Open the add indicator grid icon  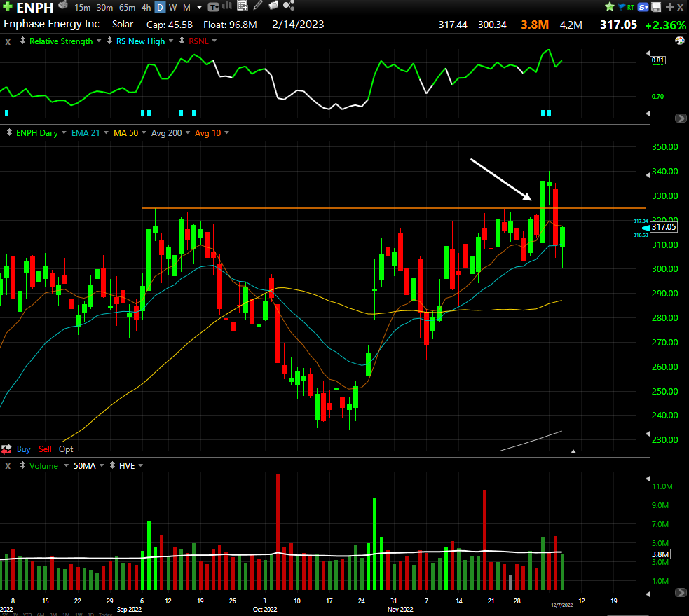243,6
